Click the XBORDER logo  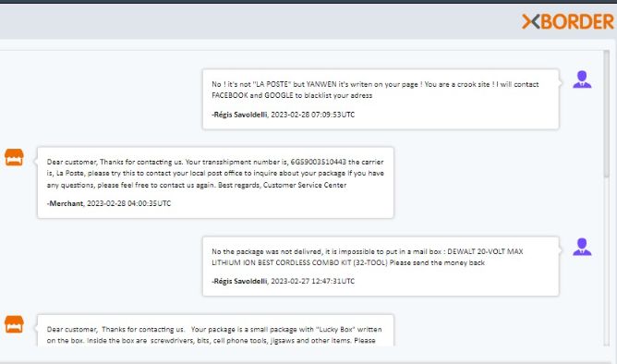tap(568, 21)
